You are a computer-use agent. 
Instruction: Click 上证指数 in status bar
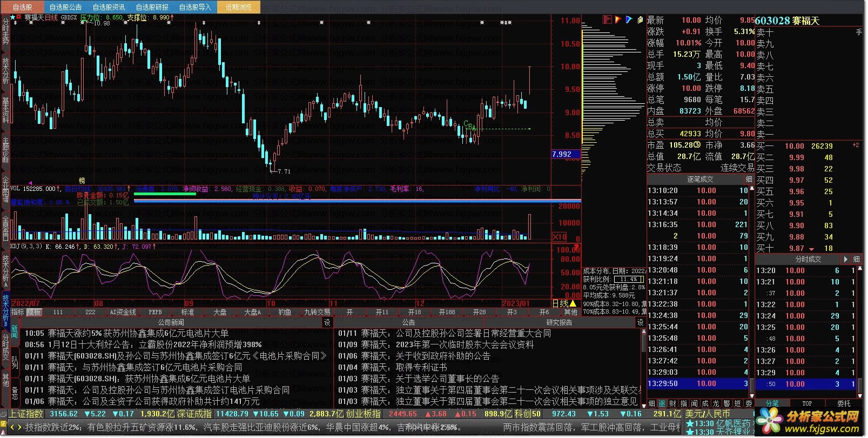pyautogui.click(x=26, y=414)
